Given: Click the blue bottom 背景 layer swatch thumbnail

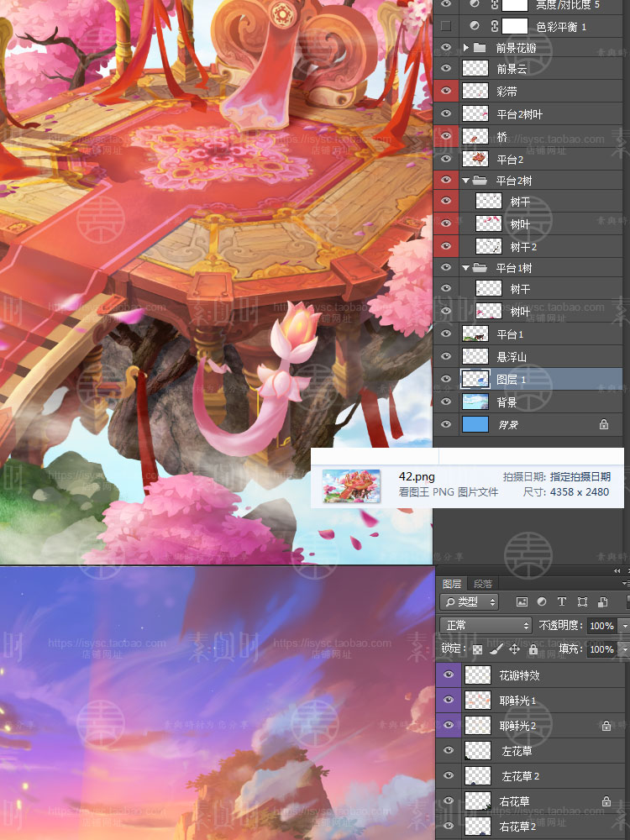Looking at the screenshot, I should 475,424.
